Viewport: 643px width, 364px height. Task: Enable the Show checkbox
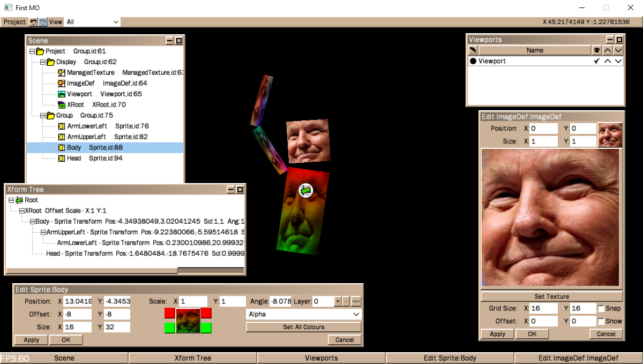[x=601, y=321]
